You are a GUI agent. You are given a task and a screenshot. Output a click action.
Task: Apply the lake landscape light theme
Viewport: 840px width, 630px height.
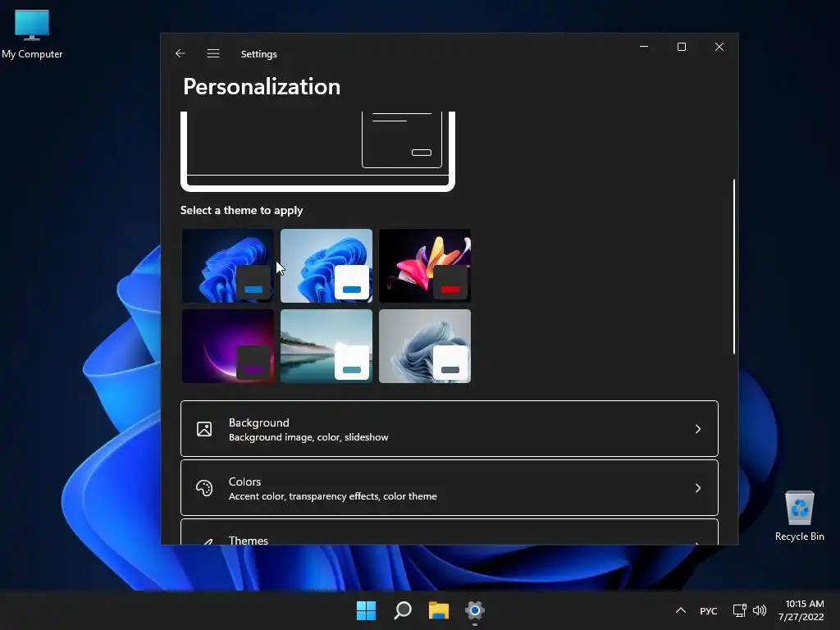click(326, 346)
